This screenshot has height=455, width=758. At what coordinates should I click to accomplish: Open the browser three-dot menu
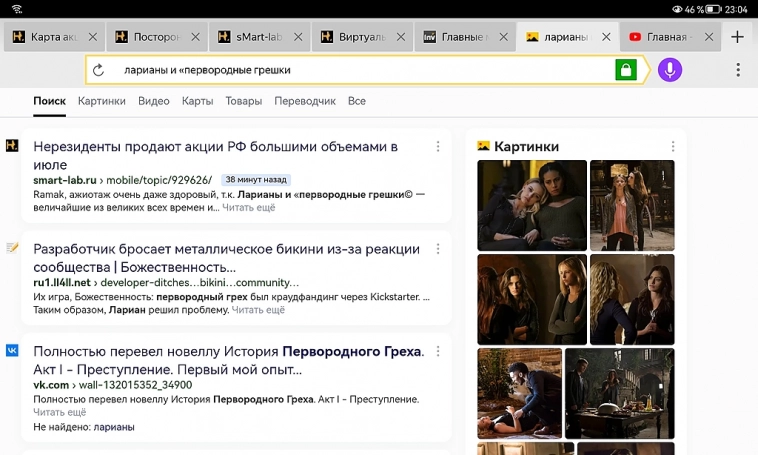tap(738, 71)
